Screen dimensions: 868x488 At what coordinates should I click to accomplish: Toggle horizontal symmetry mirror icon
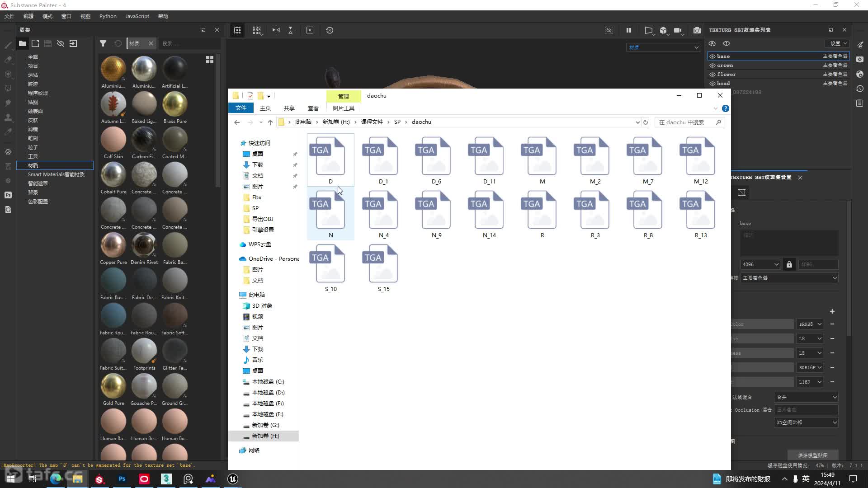276,30
